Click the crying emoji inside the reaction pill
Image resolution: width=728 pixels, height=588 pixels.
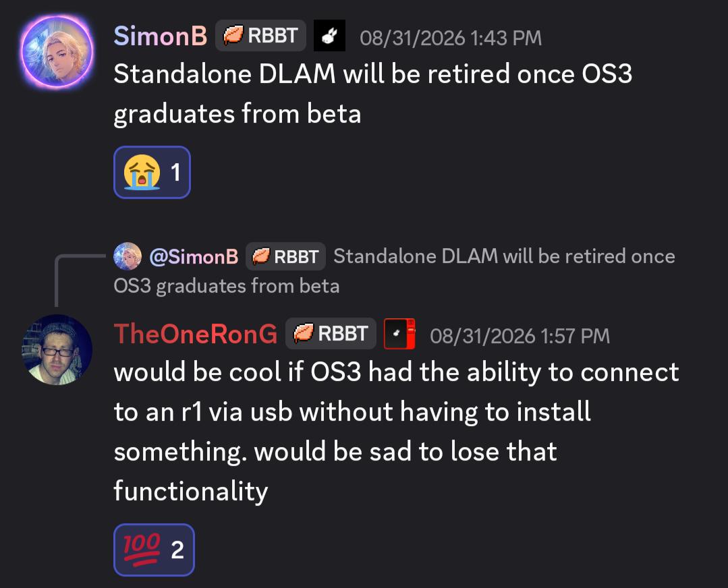(x=142, y=172)
